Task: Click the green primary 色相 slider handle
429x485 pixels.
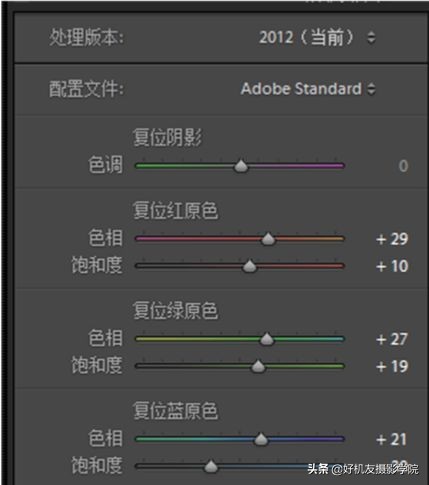Action: point(267,339)
